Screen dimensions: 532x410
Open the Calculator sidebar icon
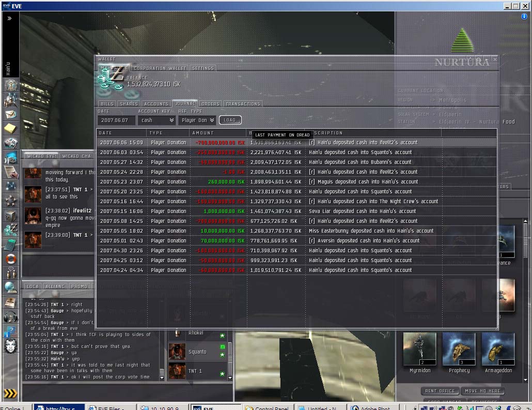(x=11, y=244)
